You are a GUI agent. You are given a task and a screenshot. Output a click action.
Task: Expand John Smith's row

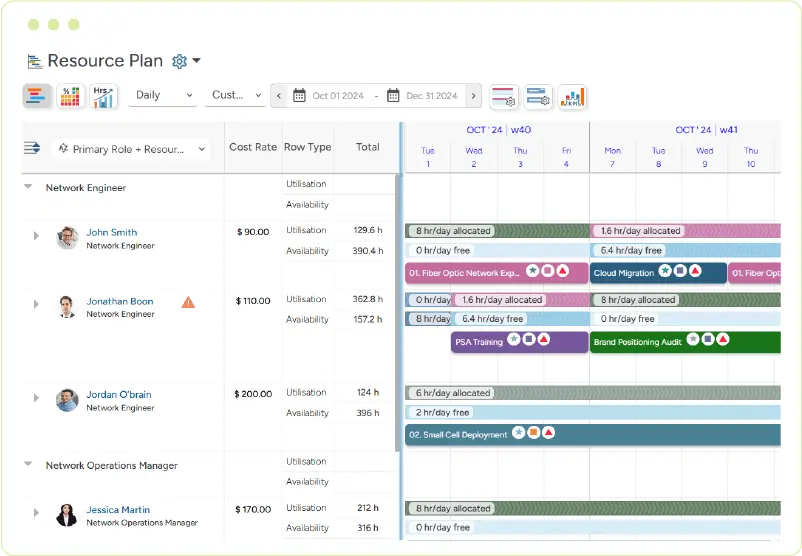pos(36,236)
